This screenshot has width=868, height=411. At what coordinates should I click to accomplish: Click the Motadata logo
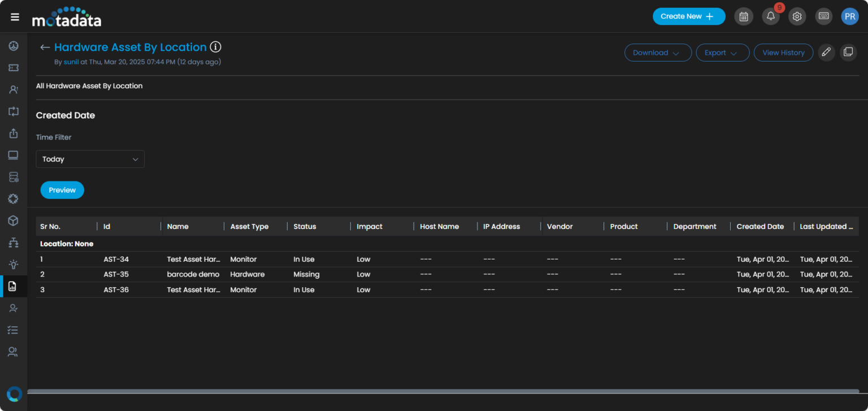(x=67, y=17)
